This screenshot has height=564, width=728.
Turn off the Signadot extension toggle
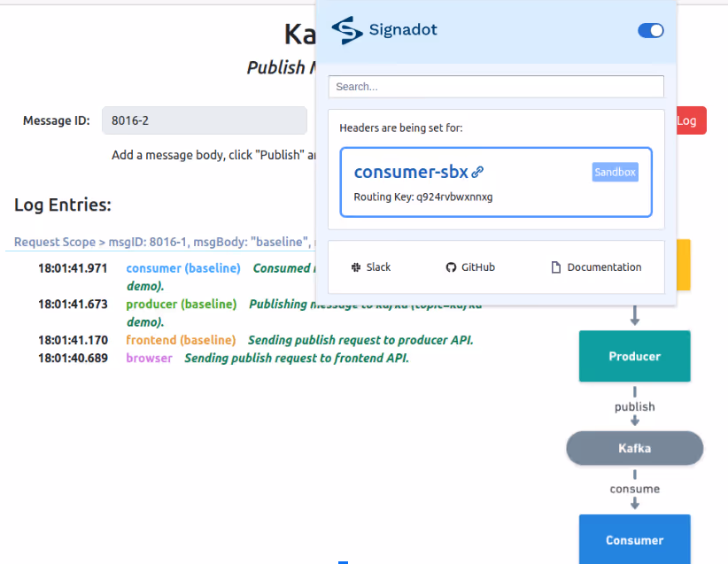650,31
